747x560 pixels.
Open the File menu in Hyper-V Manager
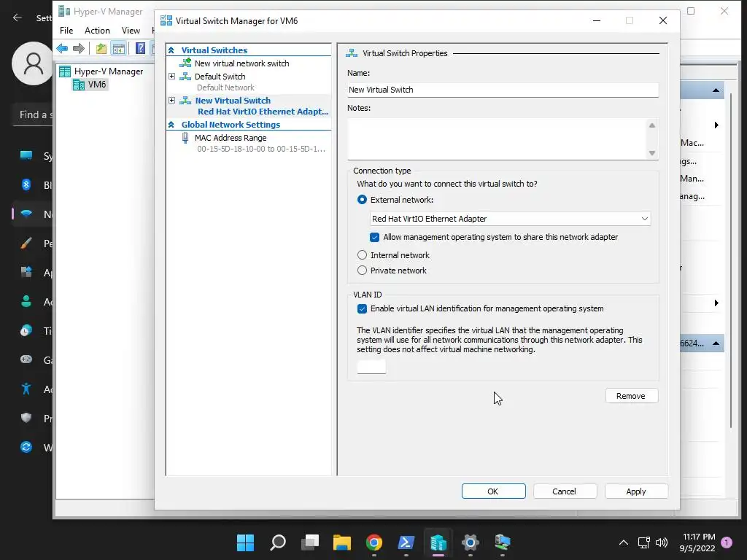point(66,30)
